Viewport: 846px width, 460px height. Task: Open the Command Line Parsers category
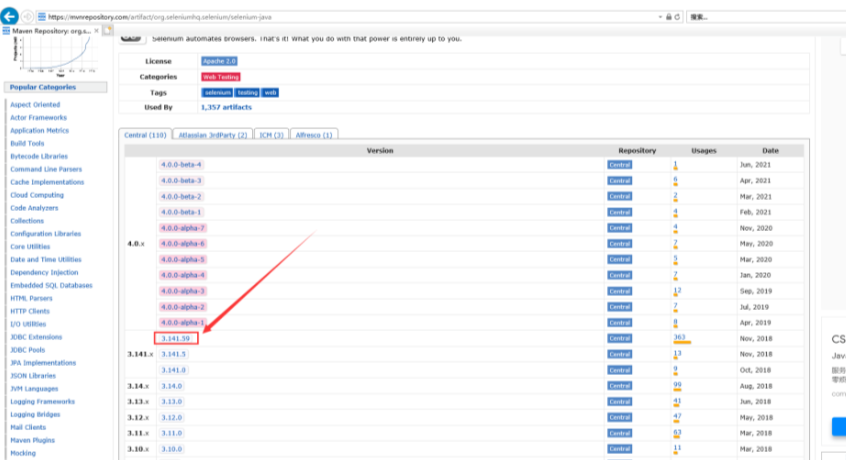pos(46,169)
